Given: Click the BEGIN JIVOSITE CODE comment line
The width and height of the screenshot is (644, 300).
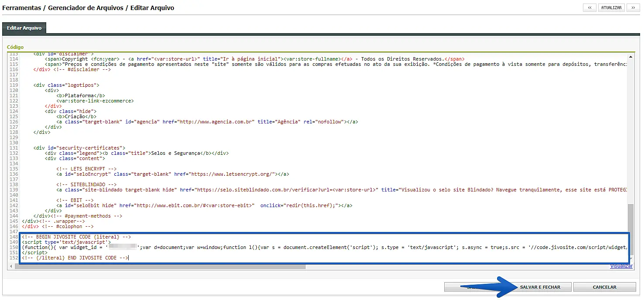Looking at the screenshot, I should tap(76, 237).
